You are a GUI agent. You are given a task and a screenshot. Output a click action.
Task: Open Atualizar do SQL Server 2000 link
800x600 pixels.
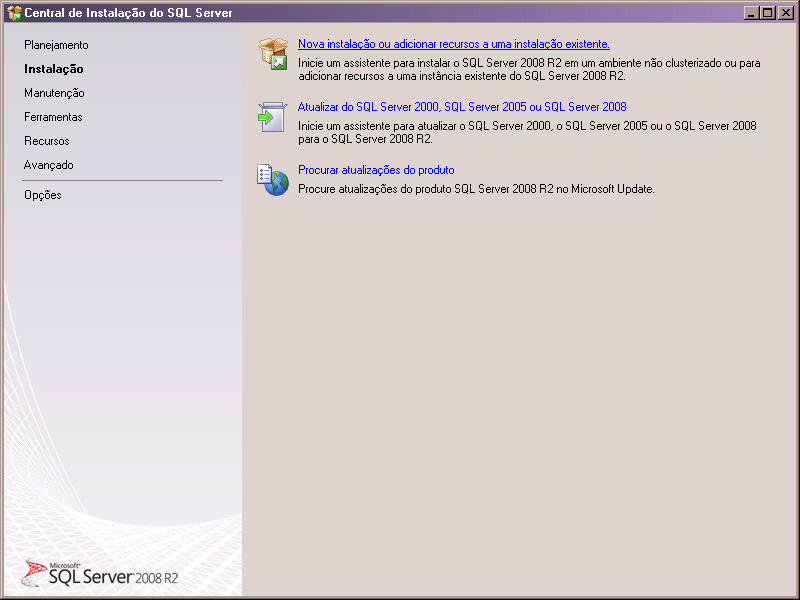462,107
